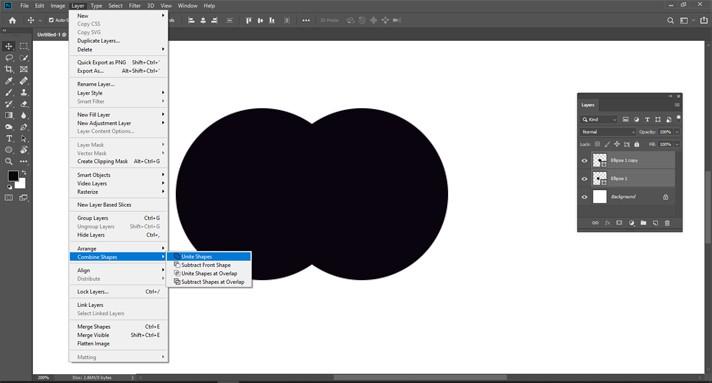Add a layer mask from Layers panel footer
Viewport: 712px width, 383px height.
(619, 223)
